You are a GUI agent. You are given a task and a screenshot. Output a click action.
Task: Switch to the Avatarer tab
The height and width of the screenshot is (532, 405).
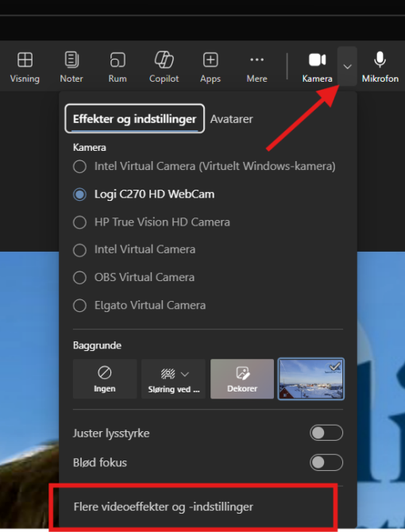coord(231,119)
